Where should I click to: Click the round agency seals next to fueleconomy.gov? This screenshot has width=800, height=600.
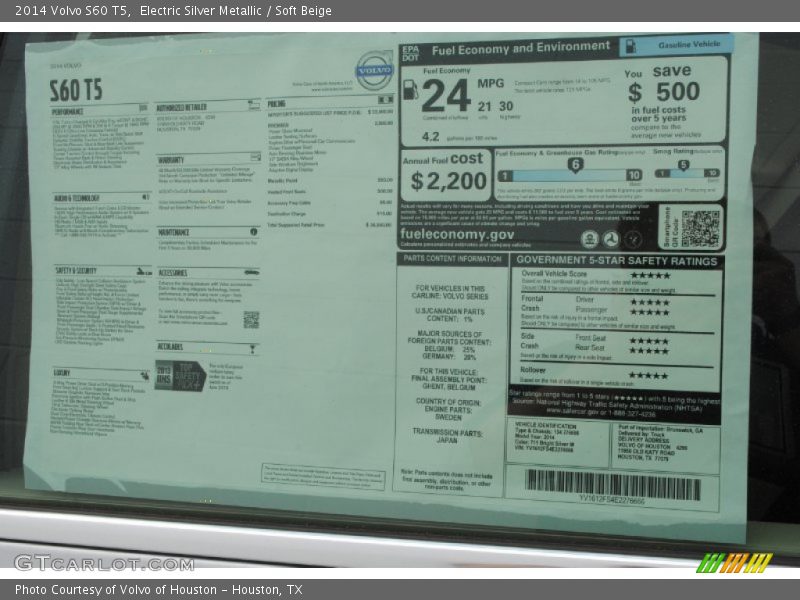(610, 238)
